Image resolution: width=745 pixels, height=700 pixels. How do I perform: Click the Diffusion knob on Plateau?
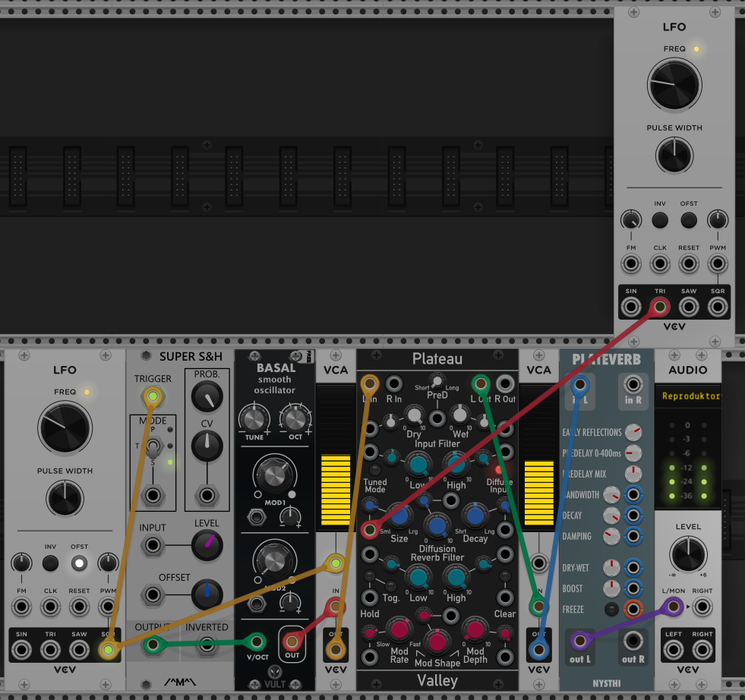[437, 525]
